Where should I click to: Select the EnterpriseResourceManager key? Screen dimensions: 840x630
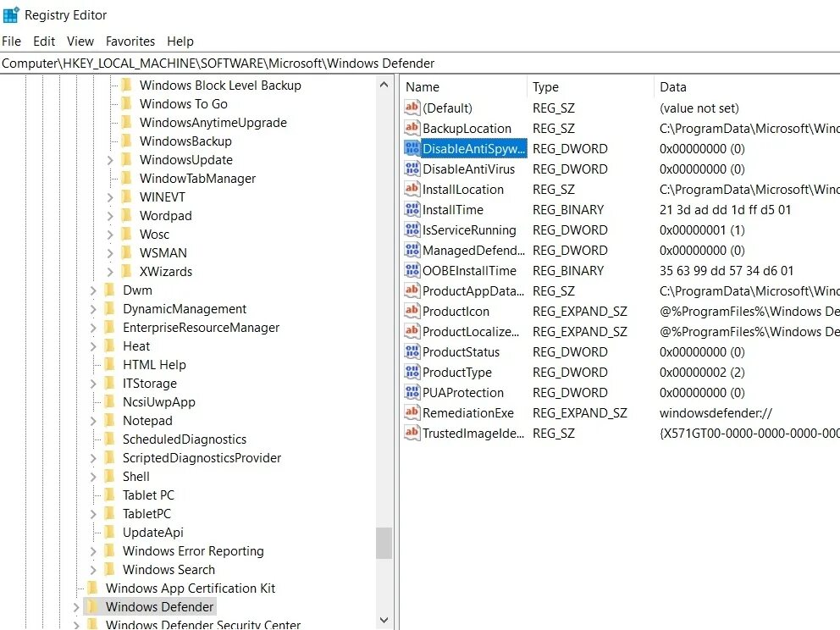pyautogui.click(x=201, y=328)
